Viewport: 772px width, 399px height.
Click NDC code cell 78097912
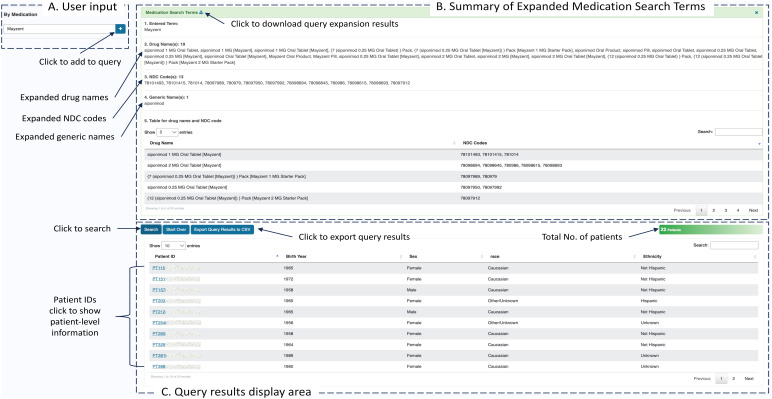click(471, 198)
